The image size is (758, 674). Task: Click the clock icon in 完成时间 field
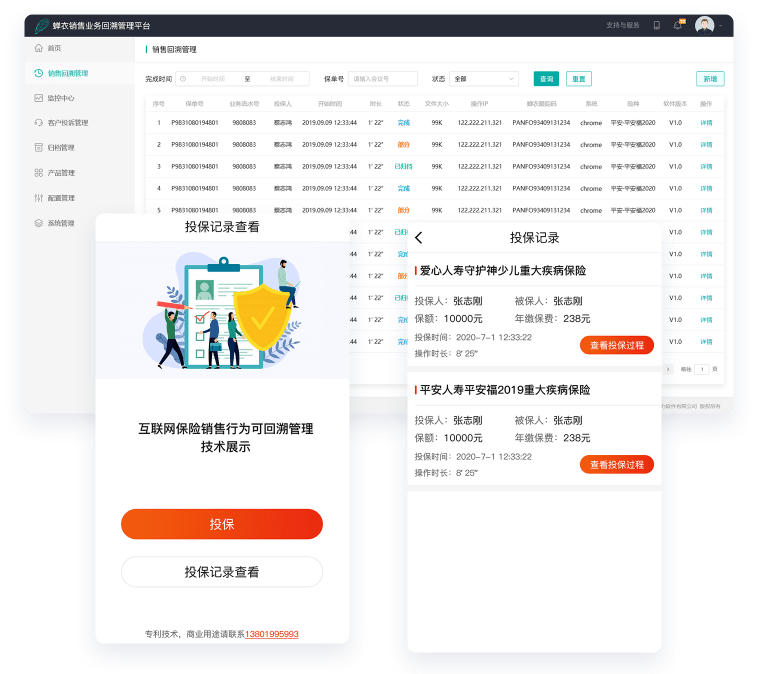click(183, 79)
